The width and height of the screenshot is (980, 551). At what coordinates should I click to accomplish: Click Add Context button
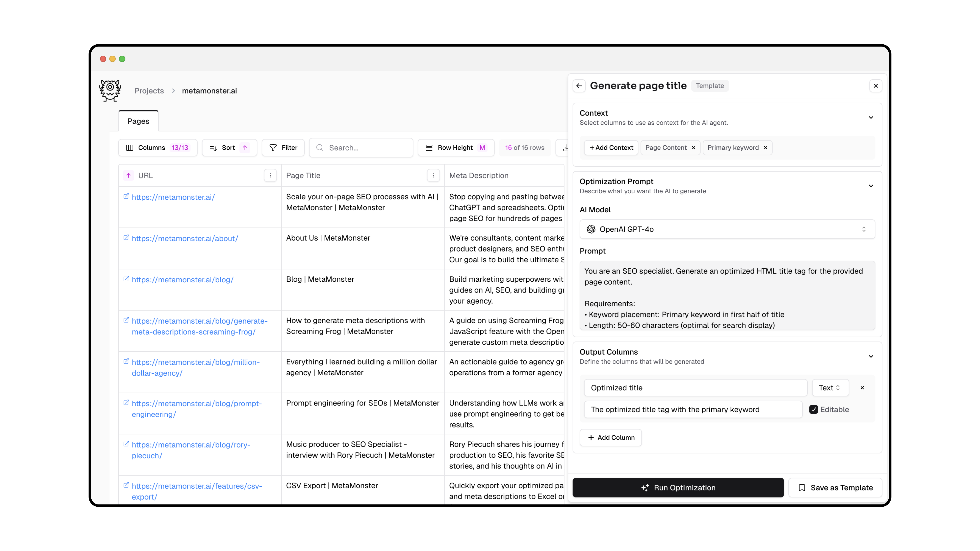611,148
